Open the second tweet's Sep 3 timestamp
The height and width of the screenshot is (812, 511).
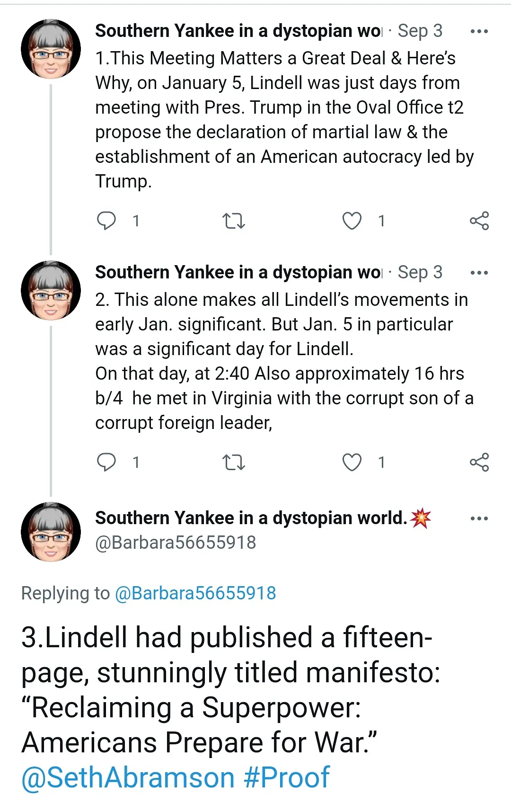click(x=420, y=272)
